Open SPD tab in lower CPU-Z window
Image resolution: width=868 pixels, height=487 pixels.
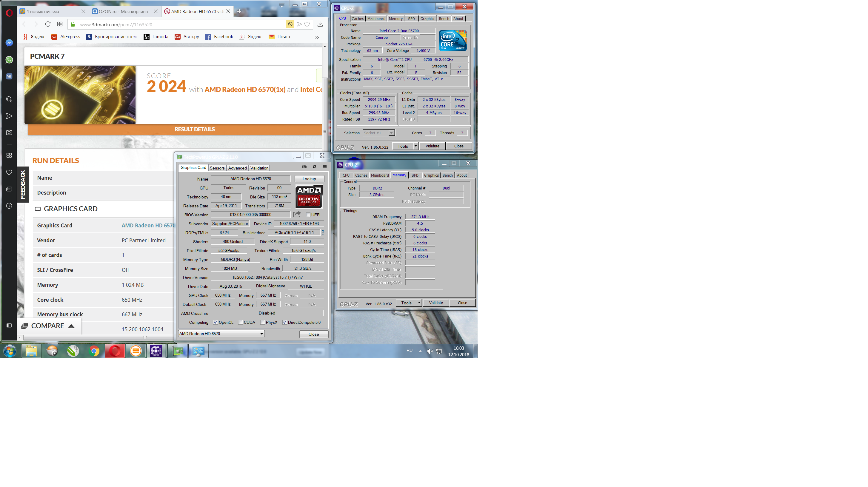[415, 175]
